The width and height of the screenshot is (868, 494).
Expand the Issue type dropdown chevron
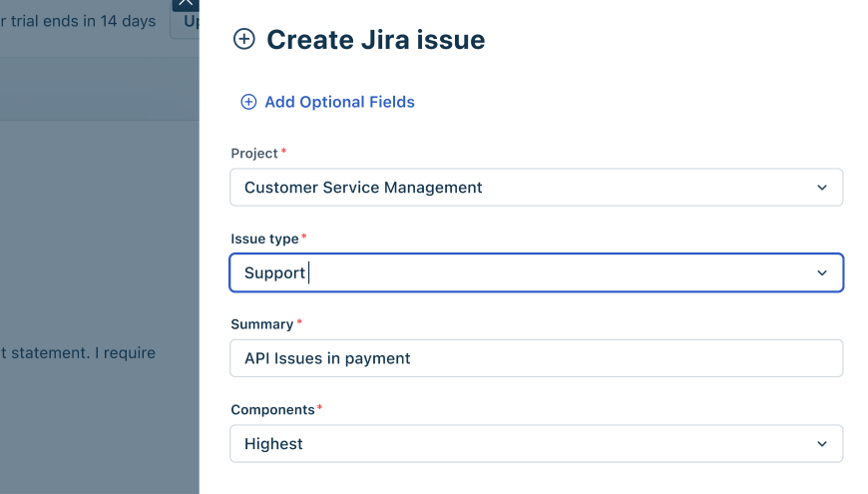tap(822, 272)
